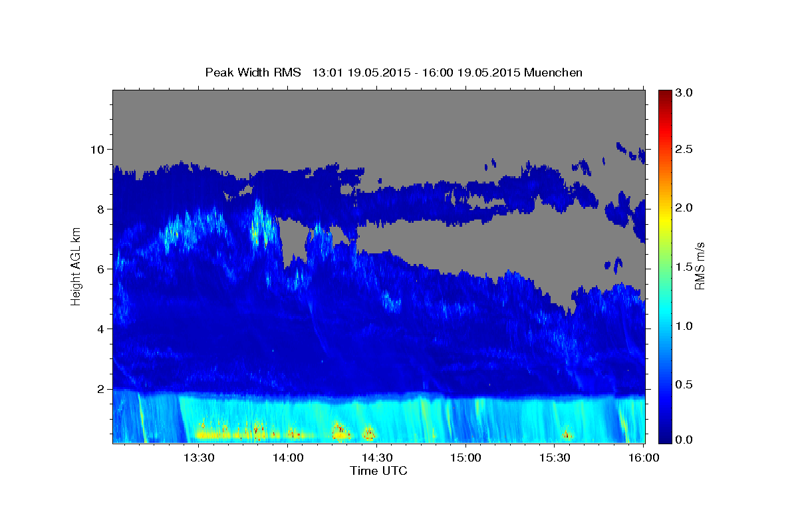Click the colorbar value 0.0
This screenshot has height=532, width=798.
[x=685, y=440]
